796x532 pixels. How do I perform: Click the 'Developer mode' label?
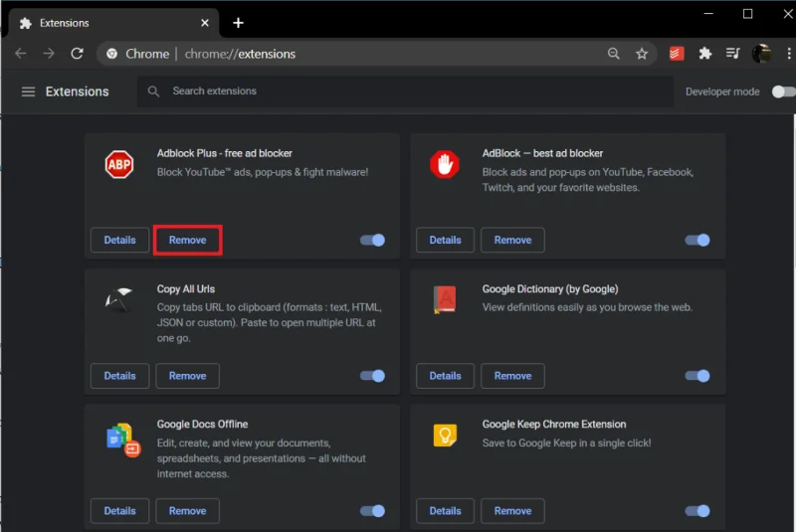(722, 91)
